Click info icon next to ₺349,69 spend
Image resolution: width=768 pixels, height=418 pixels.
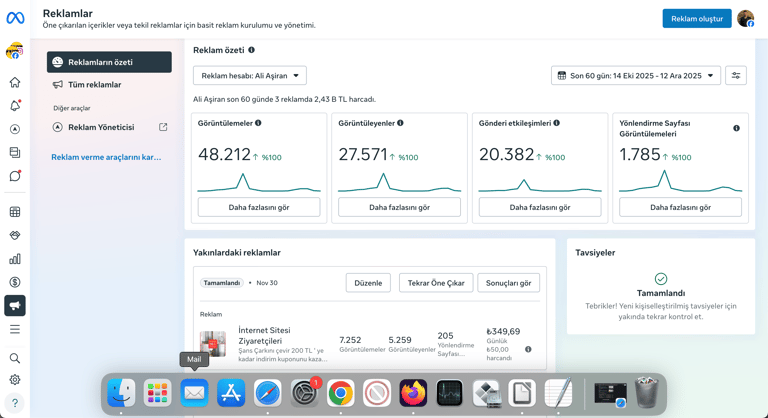(x=528, y=349)
